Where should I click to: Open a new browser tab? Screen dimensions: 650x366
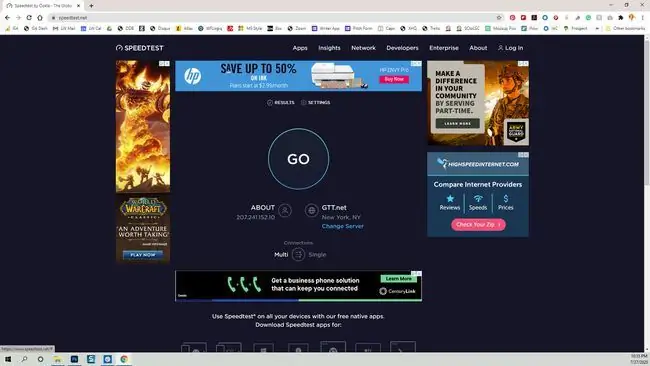(x=91, y=5)
